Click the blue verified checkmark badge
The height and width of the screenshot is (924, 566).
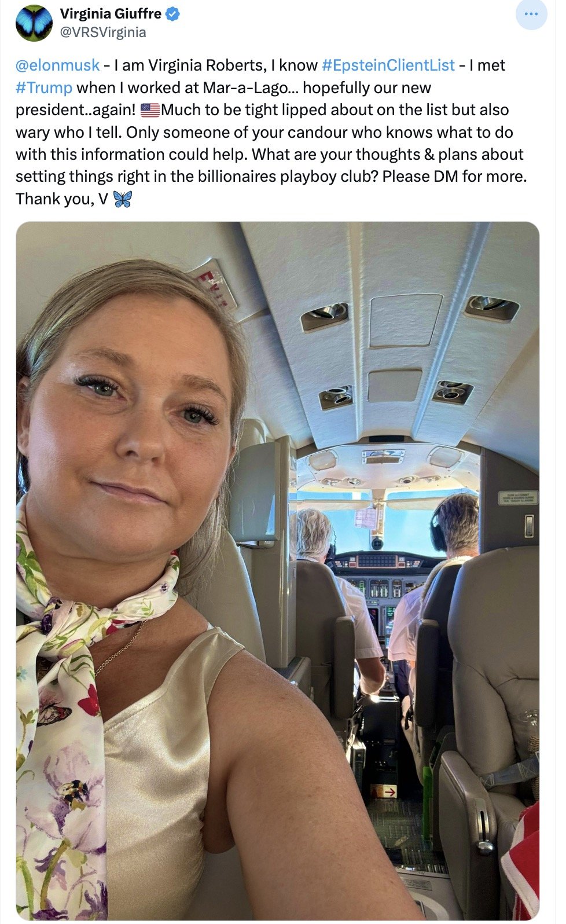click(172, 14)
